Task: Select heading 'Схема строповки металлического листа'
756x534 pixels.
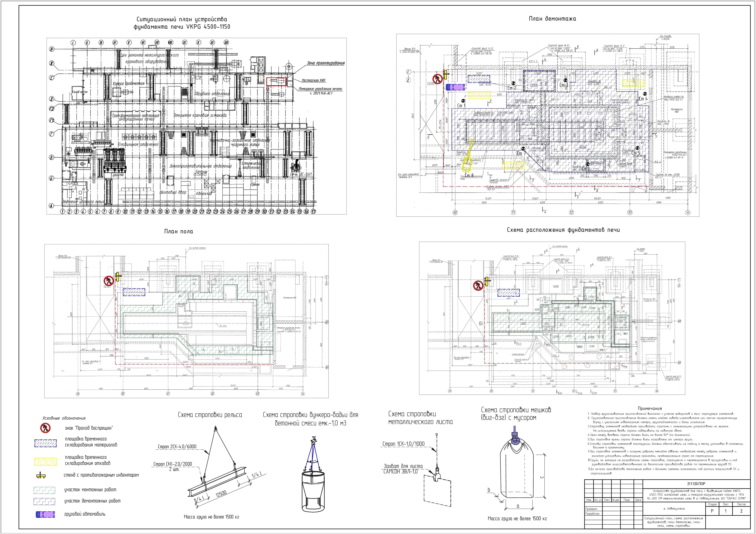Action: (x=420, y=418)
